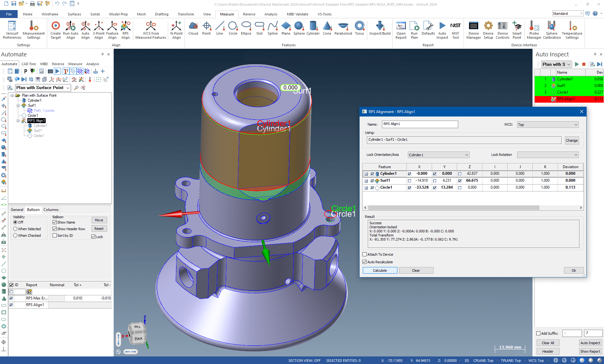
Task: Open Temperature Settings
Action: (x=572, y=30)
